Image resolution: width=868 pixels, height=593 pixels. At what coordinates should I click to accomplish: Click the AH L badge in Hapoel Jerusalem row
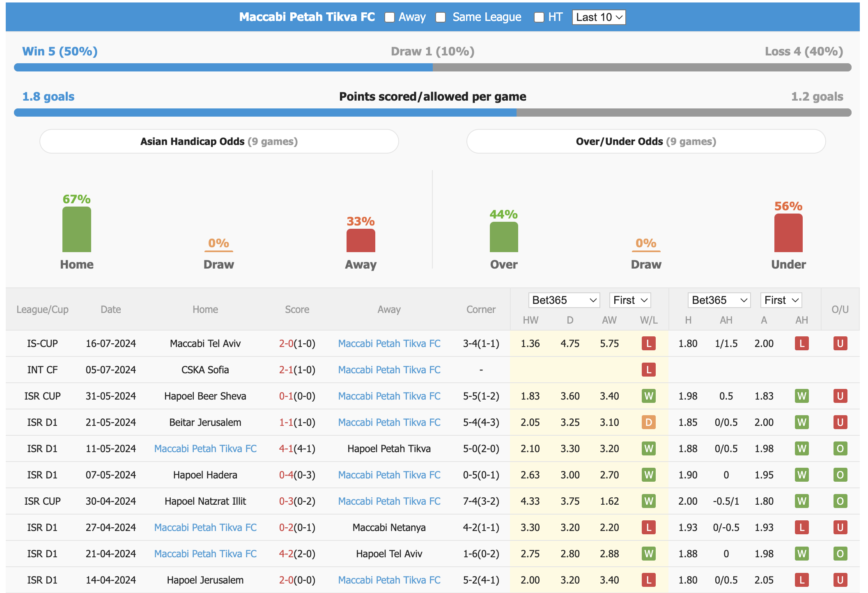pos(802,580)
